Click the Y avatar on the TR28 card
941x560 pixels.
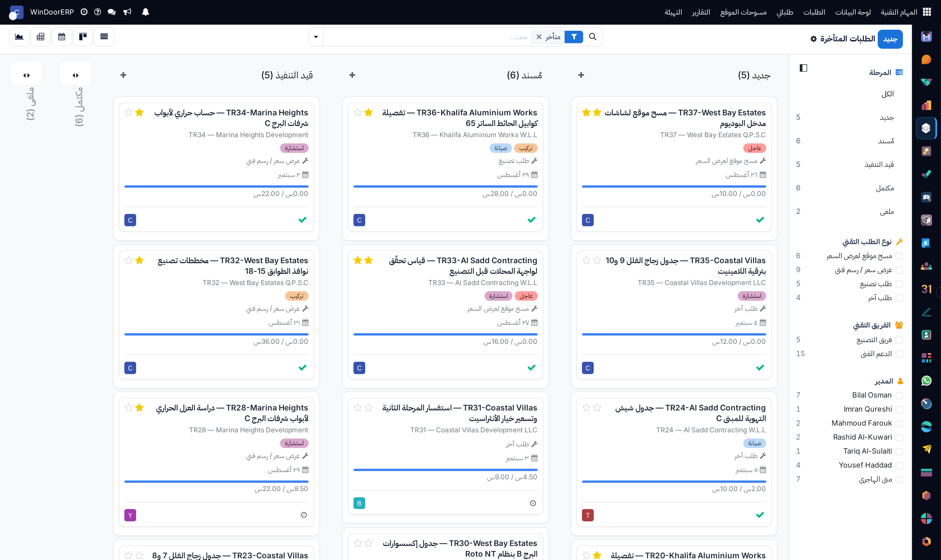point(130,515)
